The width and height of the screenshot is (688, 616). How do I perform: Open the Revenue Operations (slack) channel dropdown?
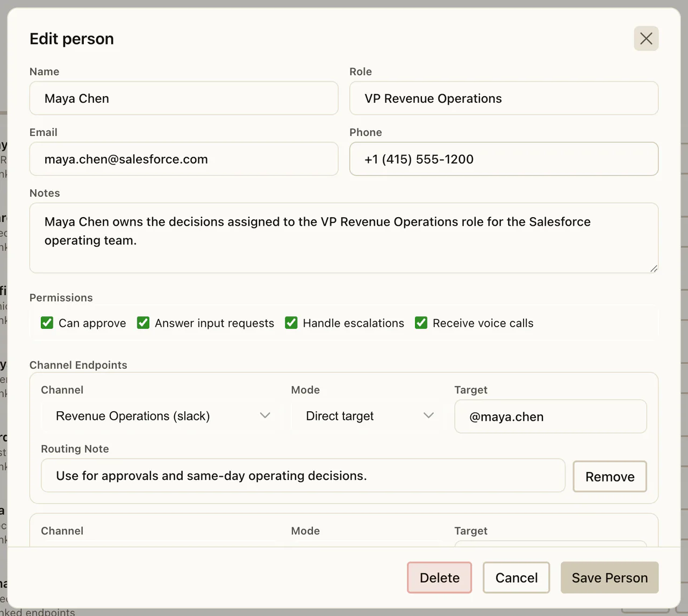(x=160, y=416)
